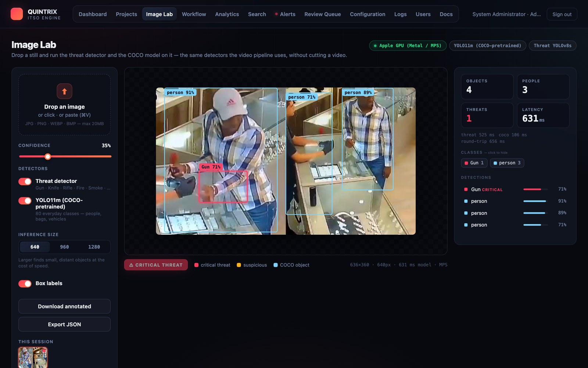Click the Drop an image zone
The height and width of the screenshot is (368, 588).
coord(64,105)
